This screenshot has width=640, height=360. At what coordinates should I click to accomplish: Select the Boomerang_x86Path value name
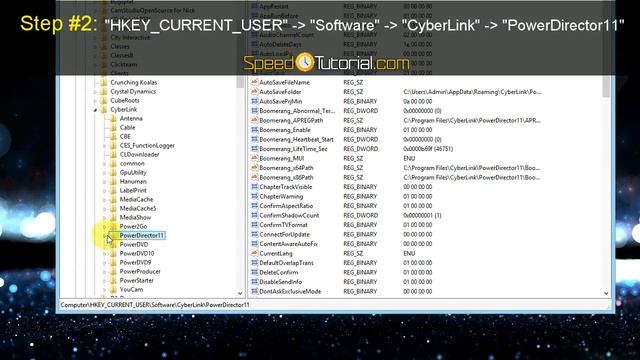(287, 178)
